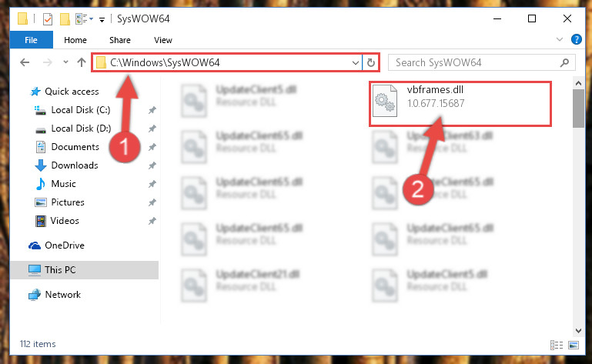The width and height of the screenshot is (592, 364).
Task: Switch to details view in status bar
Action: tap(556, 345)
